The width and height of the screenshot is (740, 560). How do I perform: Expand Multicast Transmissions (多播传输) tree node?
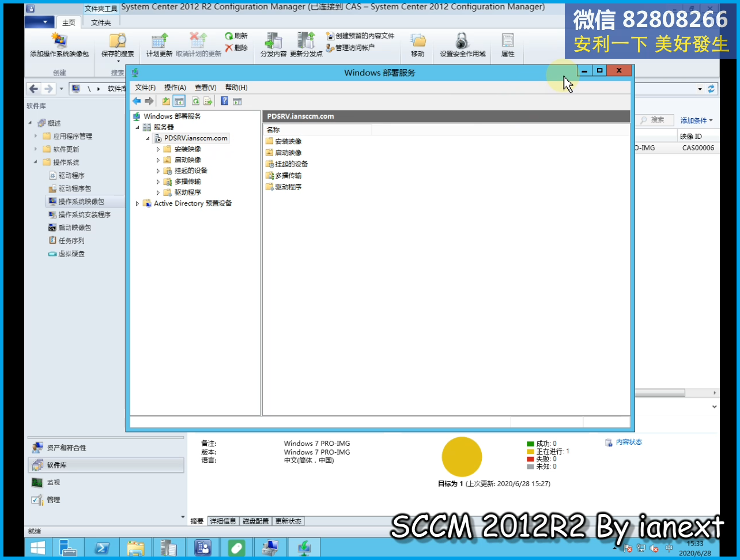[158, 182]
